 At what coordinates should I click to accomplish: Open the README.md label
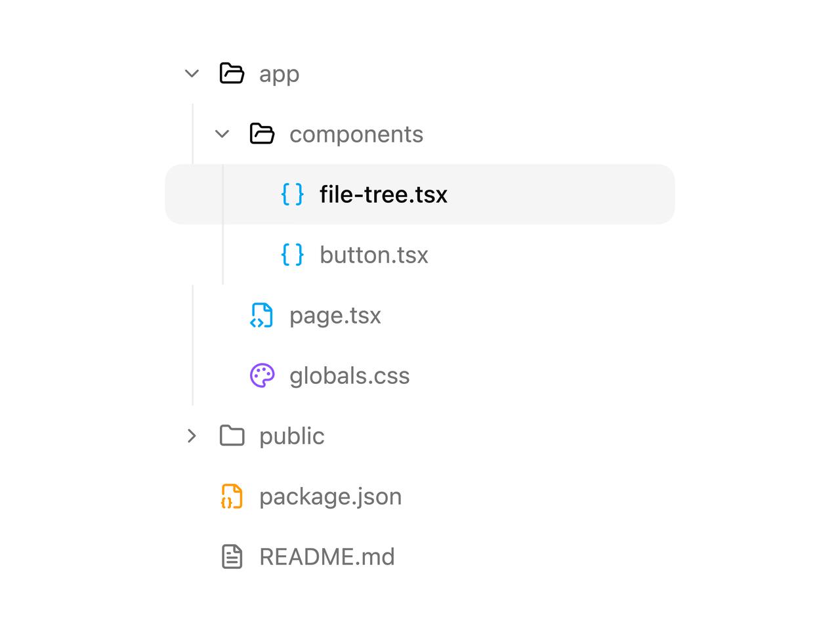[327, 556]
